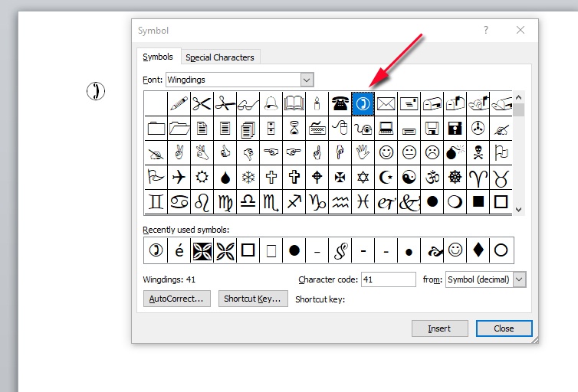Image resolution: width=578 pixels, height=392 pixels.
Task: Select the Leo zodiac symbol
Action: click(202, 201)
